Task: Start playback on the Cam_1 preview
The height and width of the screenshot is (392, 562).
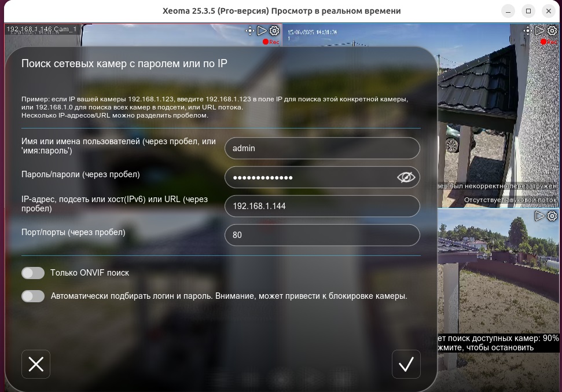Action: point(262,31)
